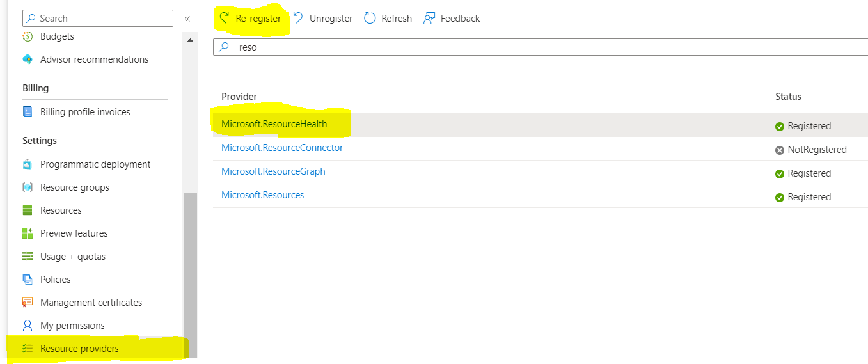Click the sidebar scrollbar up arrow
868x364 pixels.
(x=191, y=40)
